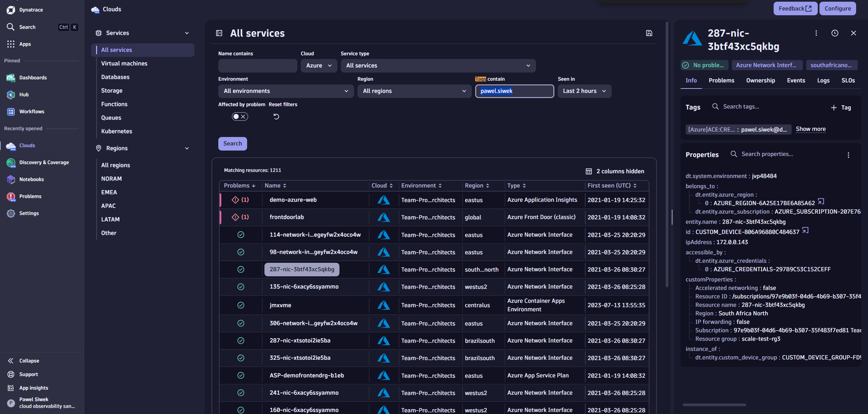Viewport: 868px width, 414px height.
Task: Open the Cloud dropdown showing Azure
Action: (x=318, y=65)
